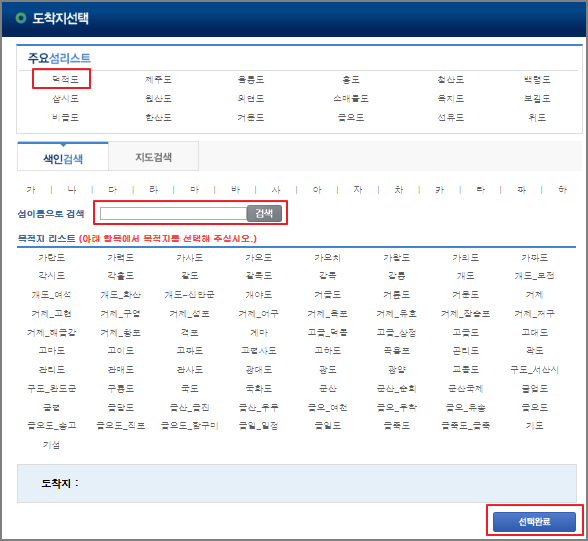Viewport: 588px width, 541px height.
Task: Filter by index letter 하
Action: pos(562,190)
